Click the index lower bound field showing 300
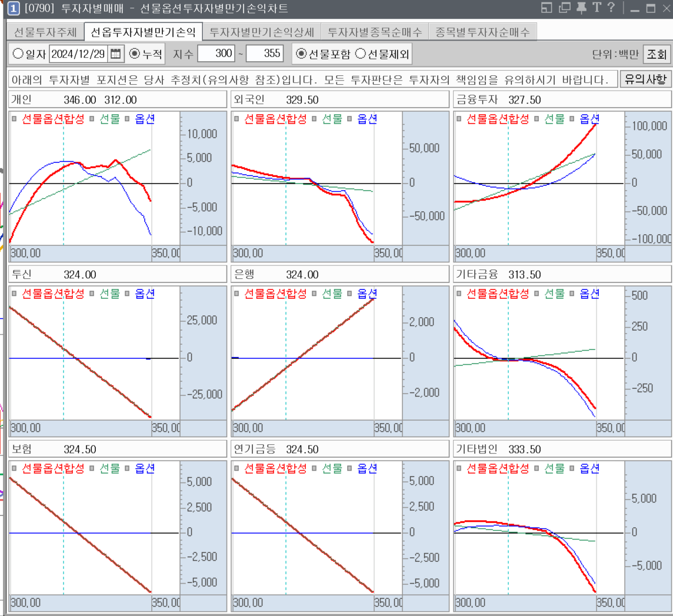 pyautogui.click(x=216, y=54)
